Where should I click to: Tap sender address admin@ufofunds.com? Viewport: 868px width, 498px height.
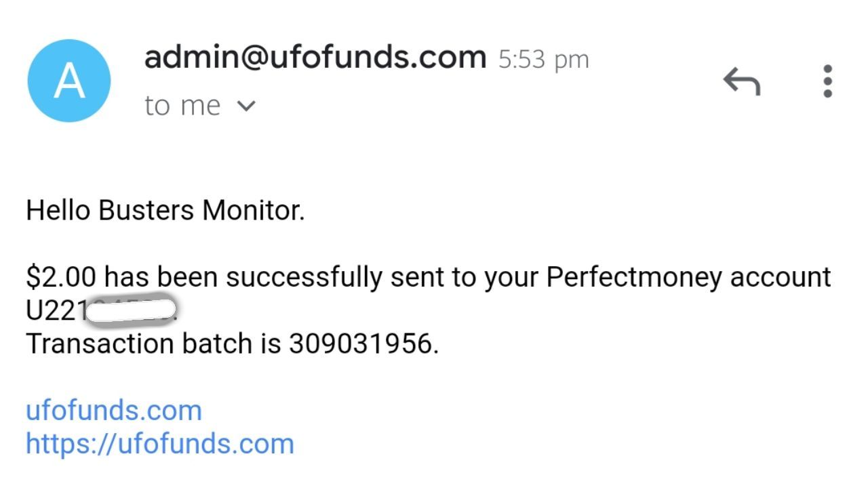click(315, 57)
